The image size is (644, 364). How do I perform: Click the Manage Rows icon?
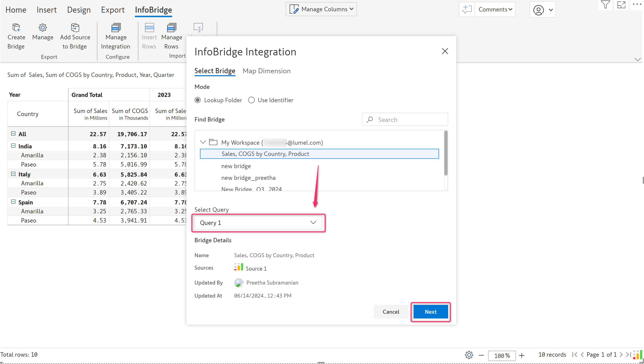(172, 28)
